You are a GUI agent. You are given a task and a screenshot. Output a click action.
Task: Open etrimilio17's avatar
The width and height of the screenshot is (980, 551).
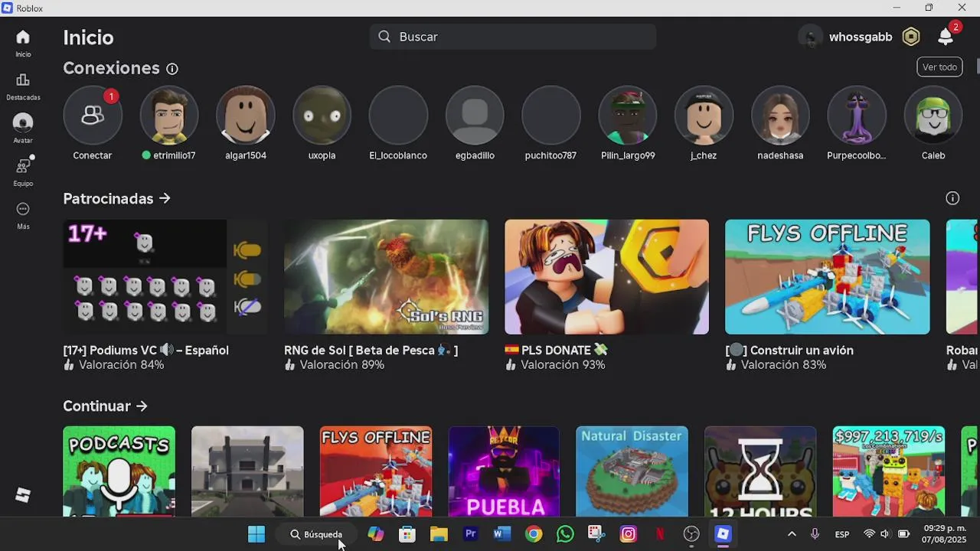[169, 116]
